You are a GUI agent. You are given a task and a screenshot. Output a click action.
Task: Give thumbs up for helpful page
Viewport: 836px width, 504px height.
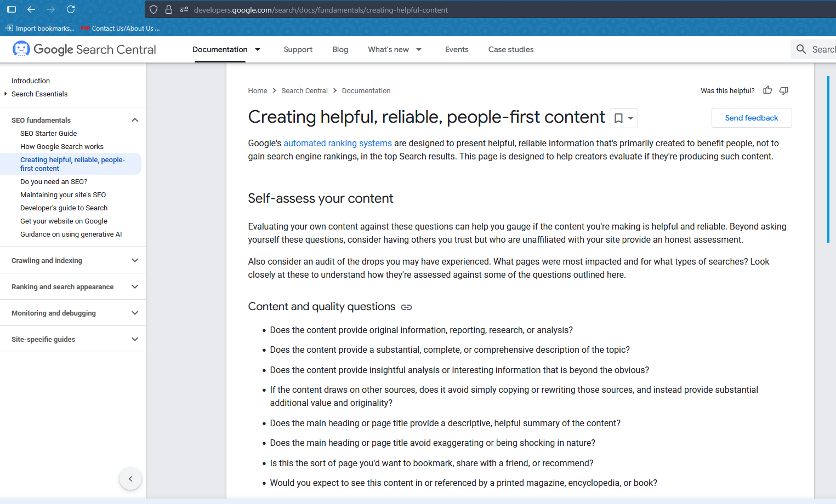(x=767, y=90)
